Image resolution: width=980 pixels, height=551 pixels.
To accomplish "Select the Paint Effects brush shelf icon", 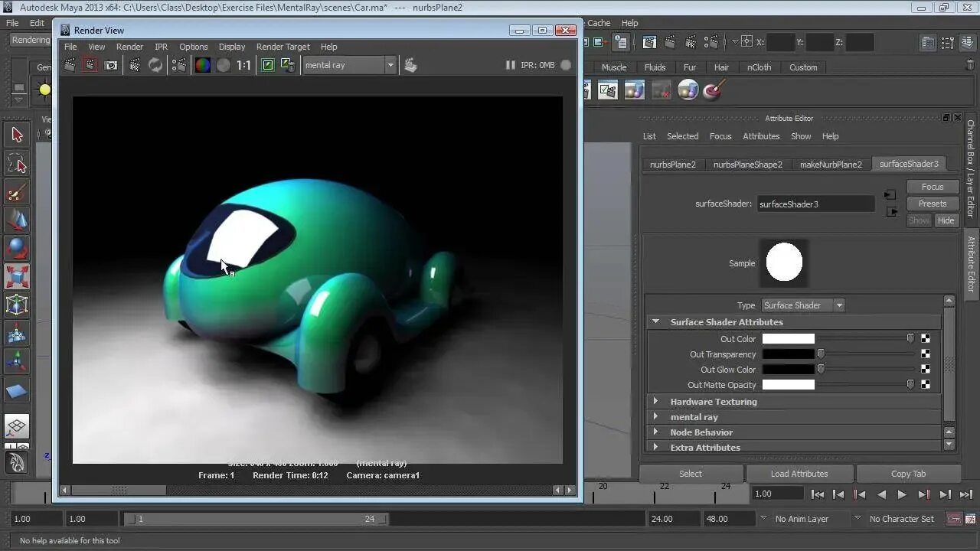I will tap(714, 90).
